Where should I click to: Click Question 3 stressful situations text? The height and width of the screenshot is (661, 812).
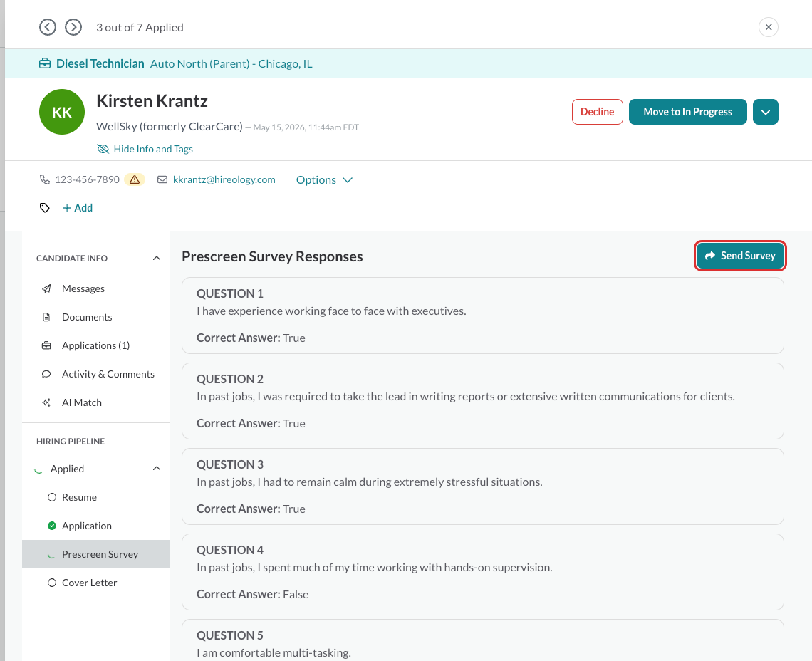click(369, 482)
